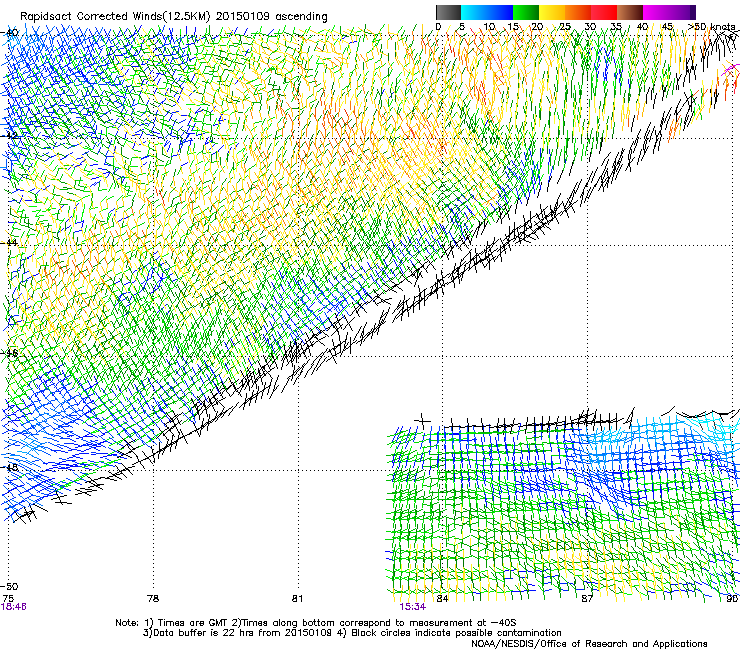Click the purple '15:34' swath time label
740x650 pixels.
tap(412, 607)
